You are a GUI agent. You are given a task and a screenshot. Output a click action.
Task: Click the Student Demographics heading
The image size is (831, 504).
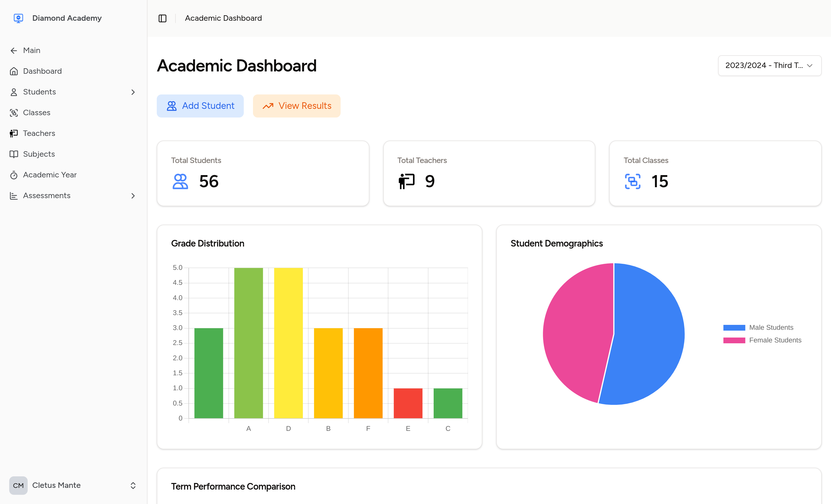click(x=556, y=243)
